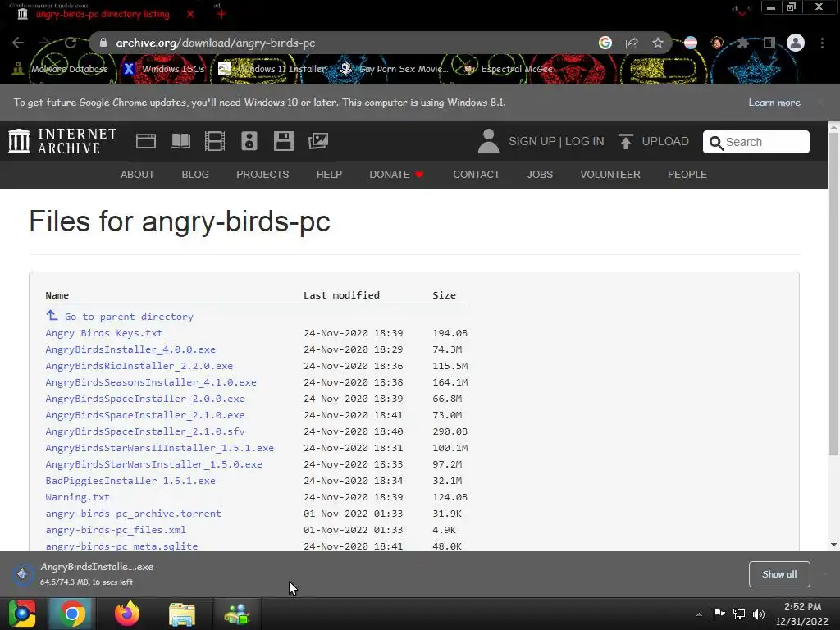
Task: Download AngryBirdsRioInstaller_2.2.0.exe
Action: pos(139,366)
